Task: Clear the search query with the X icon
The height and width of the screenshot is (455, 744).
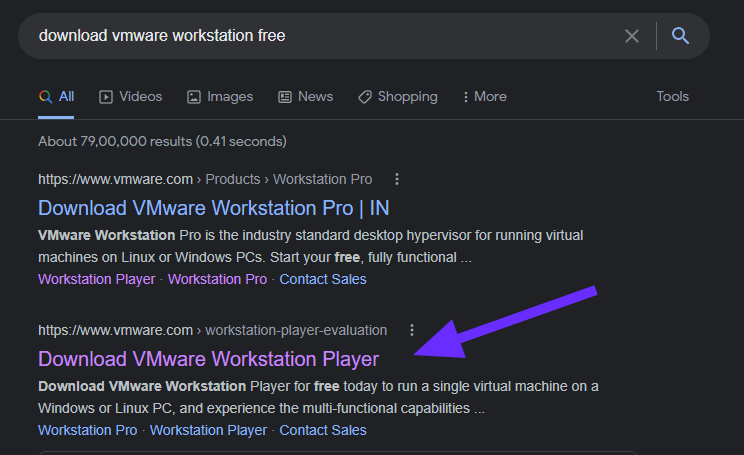Action: coord(632,36)
